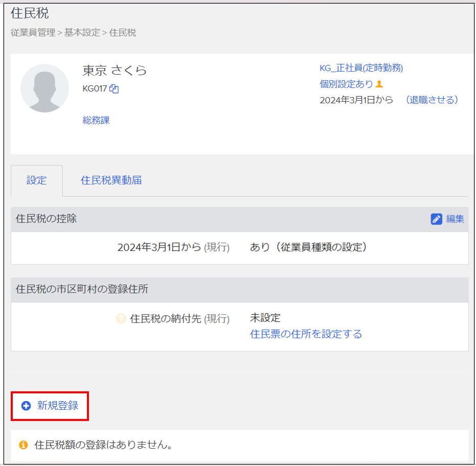This screenshot has width=476, height=466.
Task: Click 住民票の住所を設定する link
Action: coord(306,334)
